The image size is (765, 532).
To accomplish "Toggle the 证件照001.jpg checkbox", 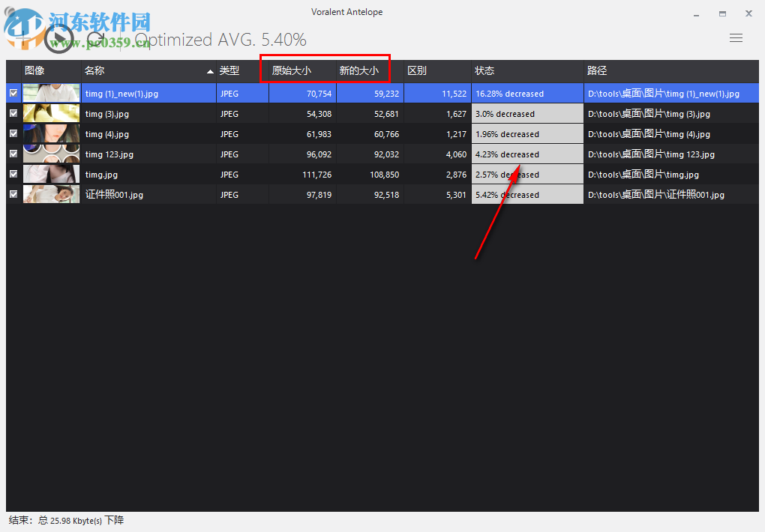I will [13, 194].
